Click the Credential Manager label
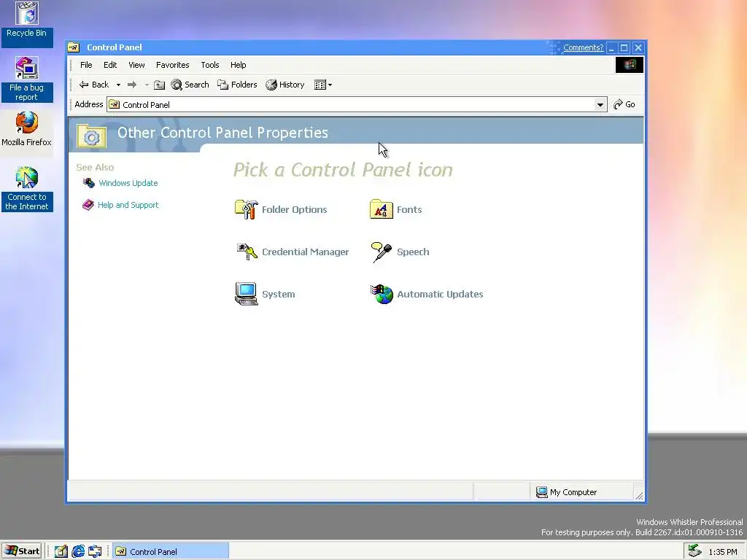The image size is (747, 560). [306, 252]
